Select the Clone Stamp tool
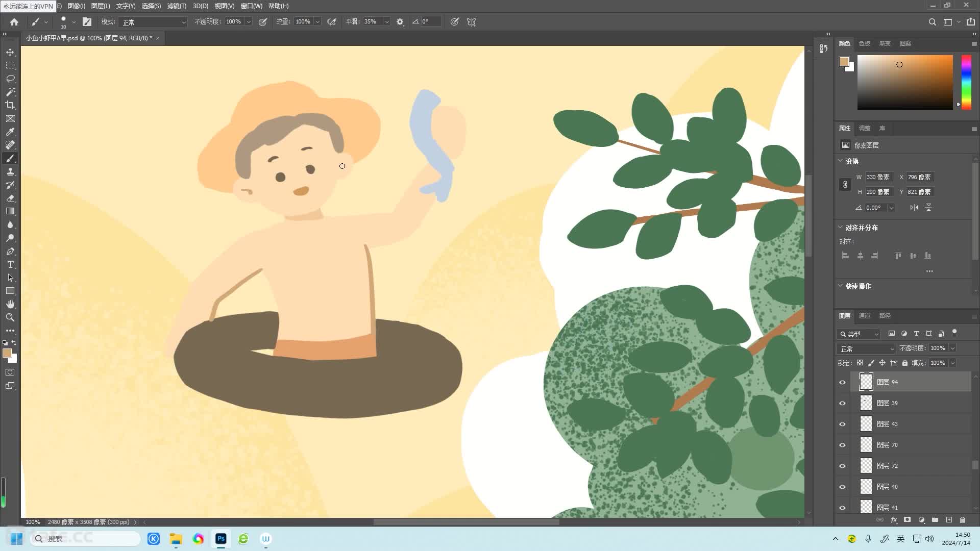Image resolution: width=980 pixels, height=551 pixels. [x=10, y=172]
